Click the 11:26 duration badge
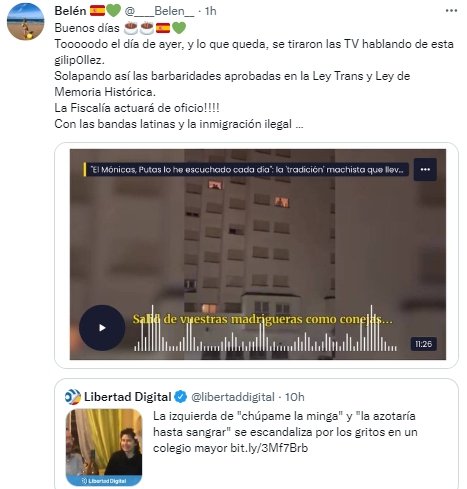 pyautogui.click(x=423, y=344)
